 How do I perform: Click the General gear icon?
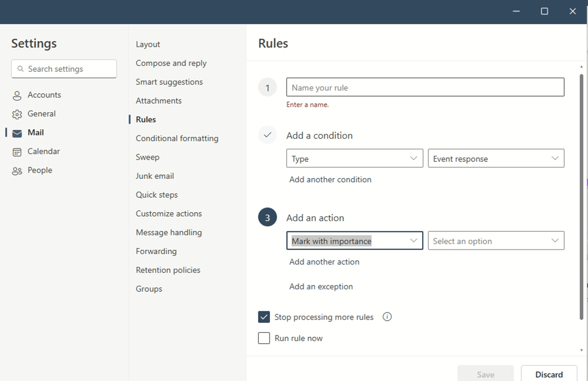pos(17,114)
